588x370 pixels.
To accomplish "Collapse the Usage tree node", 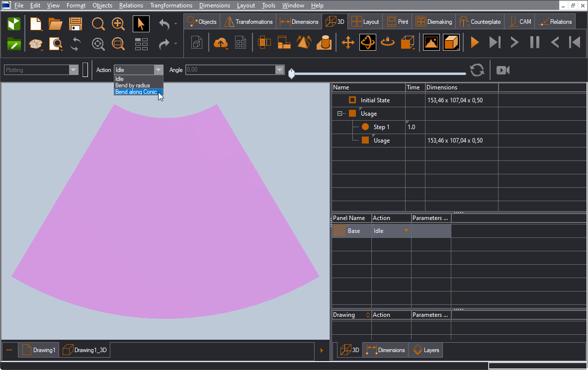I will click(x=340, y=114).
